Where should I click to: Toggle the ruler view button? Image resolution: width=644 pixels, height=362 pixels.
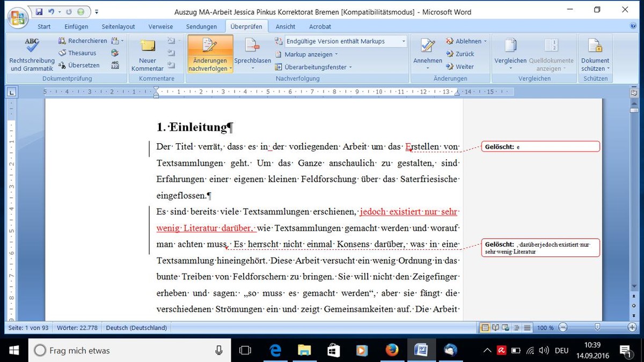(634, 93)
